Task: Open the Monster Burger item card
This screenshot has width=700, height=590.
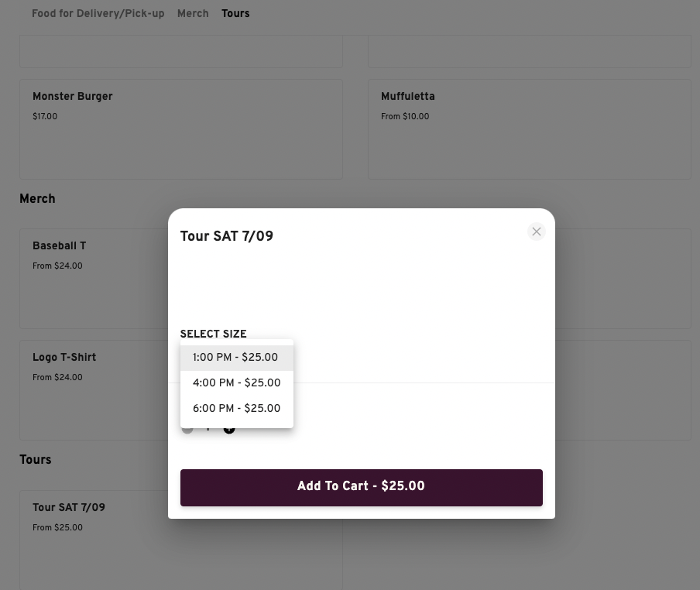Action: point(180,129)
